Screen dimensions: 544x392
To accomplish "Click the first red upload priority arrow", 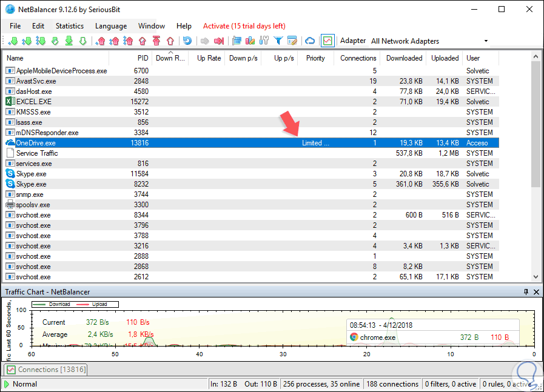I will coord(101,41).
